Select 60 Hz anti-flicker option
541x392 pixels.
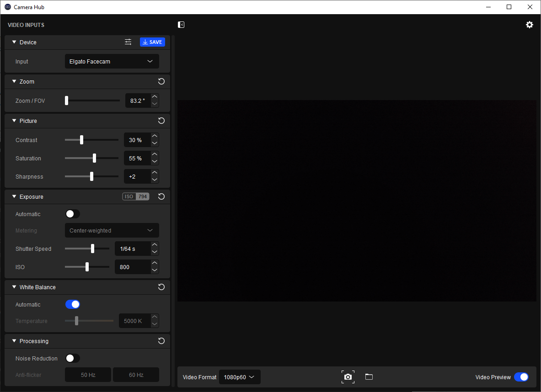click(x=136, y=375)
